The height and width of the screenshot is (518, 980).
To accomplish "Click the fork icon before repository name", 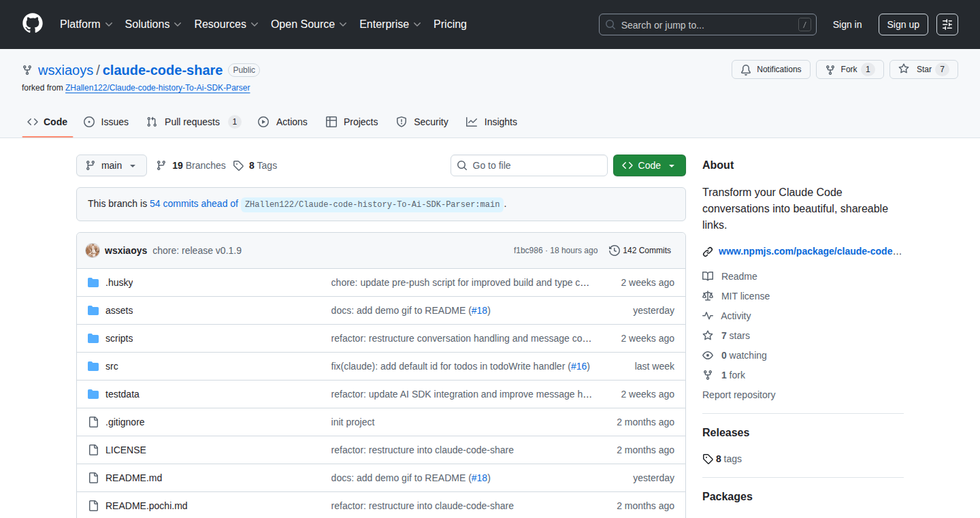I will (x=27, y=70).
